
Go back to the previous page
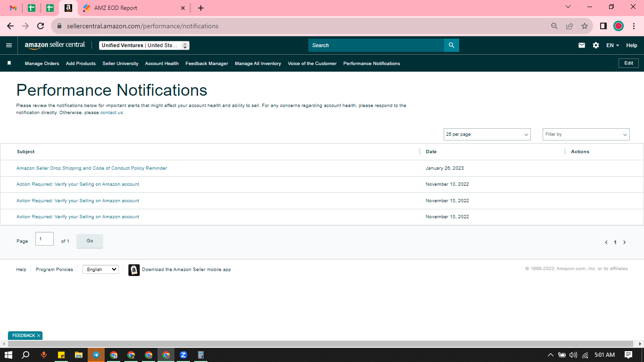click(x=10, y=26)
